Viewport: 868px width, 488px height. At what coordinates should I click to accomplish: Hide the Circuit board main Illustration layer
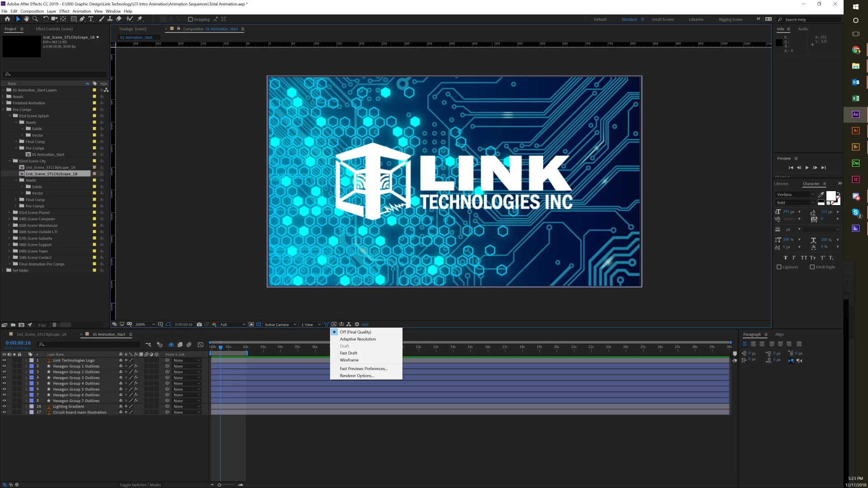tap(4, 413)
